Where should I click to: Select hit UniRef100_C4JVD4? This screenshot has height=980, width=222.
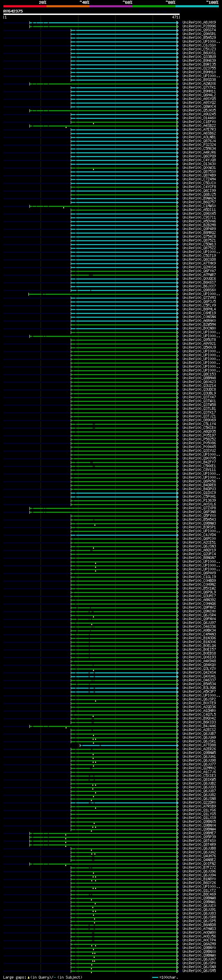coord(199,535)
